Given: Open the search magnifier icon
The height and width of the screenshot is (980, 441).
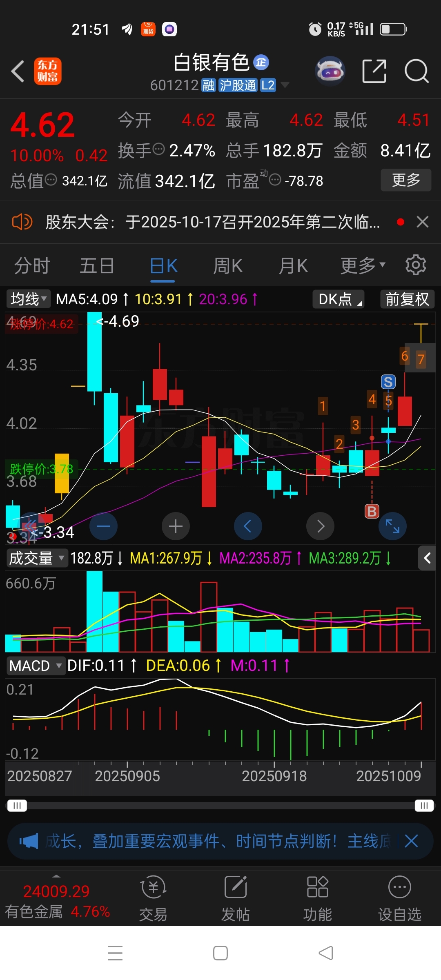Looking at the screenshot, I should (416, 71).
